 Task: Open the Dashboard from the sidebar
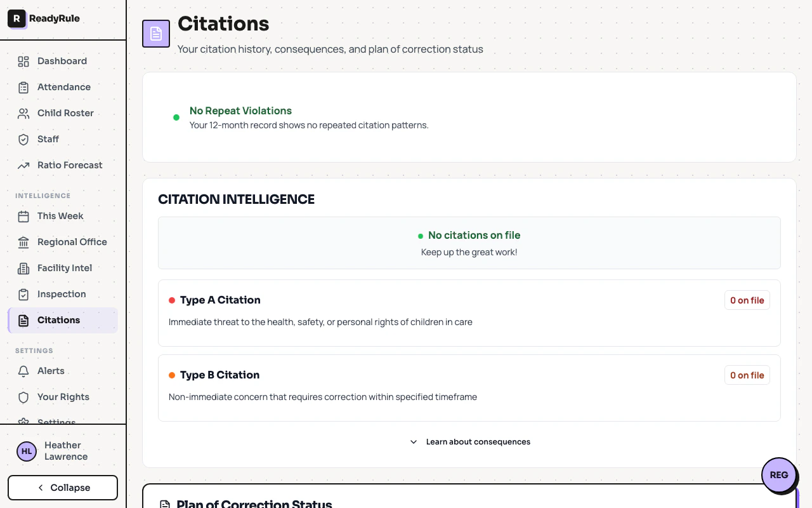pyautogui.click(x=62, y=61)
